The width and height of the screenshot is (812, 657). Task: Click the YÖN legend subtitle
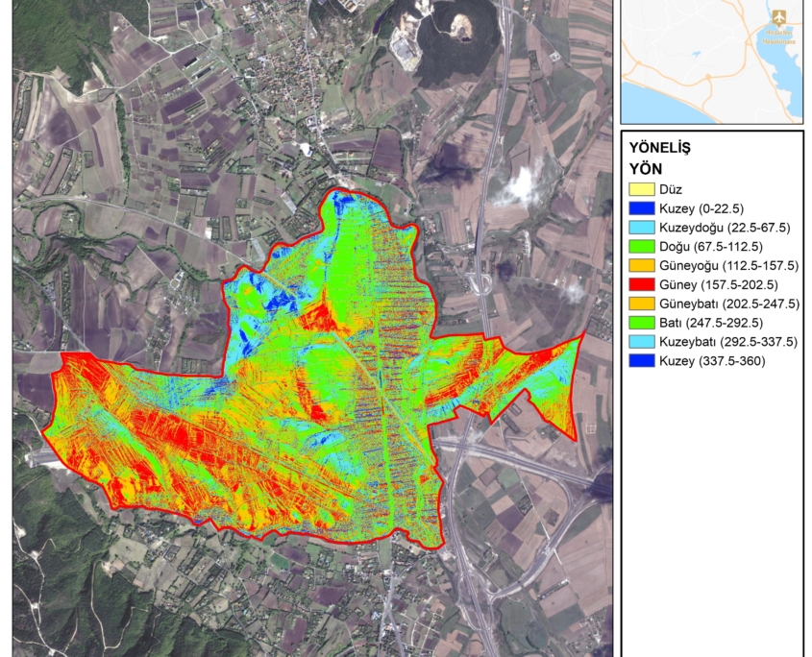[x=645, y=168]
